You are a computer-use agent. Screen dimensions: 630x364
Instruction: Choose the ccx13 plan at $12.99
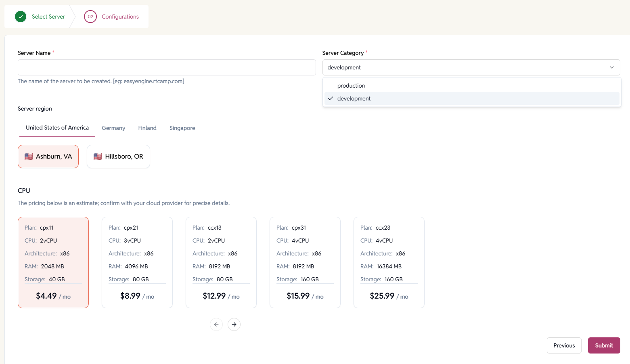tap(221, 262)
